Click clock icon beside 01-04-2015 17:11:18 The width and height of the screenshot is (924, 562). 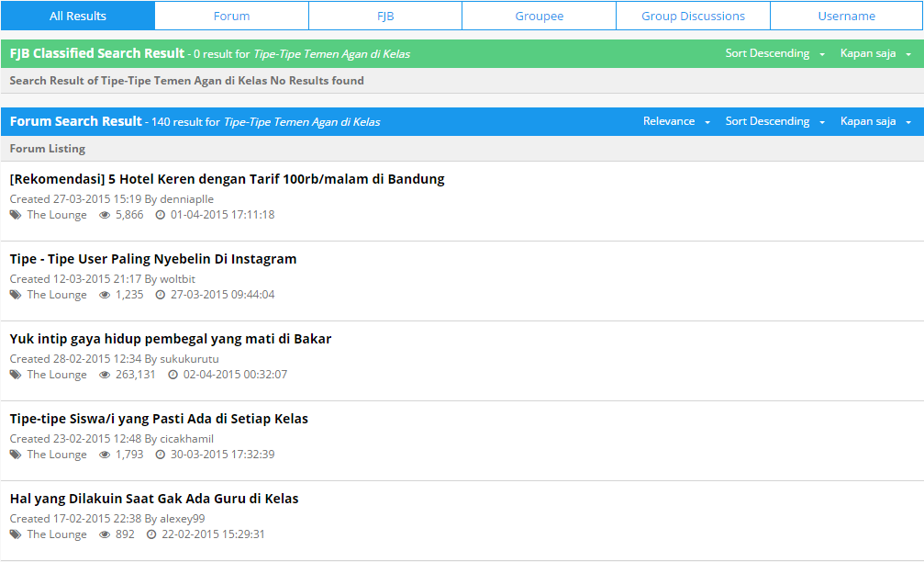[161, 215]
